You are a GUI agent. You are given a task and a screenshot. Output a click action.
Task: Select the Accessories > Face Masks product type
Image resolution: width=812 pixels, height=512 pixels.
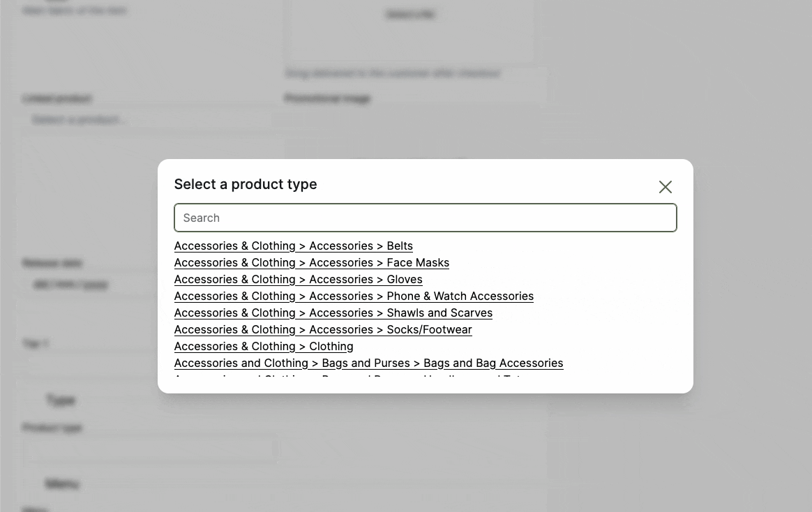tap(311, 262)
